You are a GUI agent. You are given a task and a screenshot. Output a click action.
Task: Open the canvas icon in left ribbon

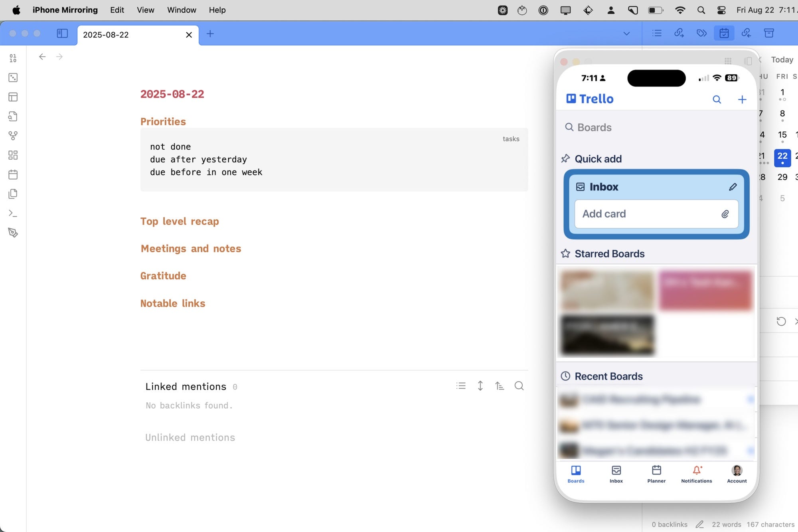[x=13, y=155]
